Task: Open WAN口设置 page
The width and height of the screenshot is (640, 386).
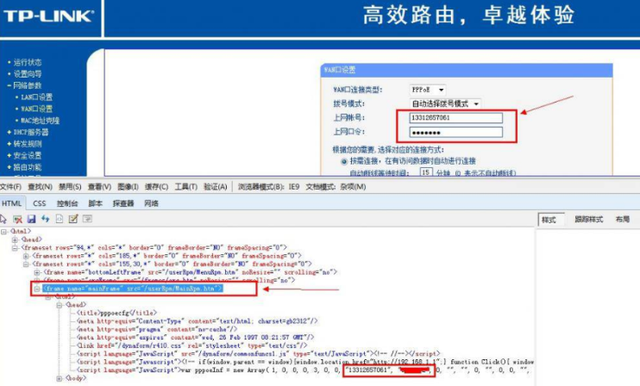Action: 36,109
